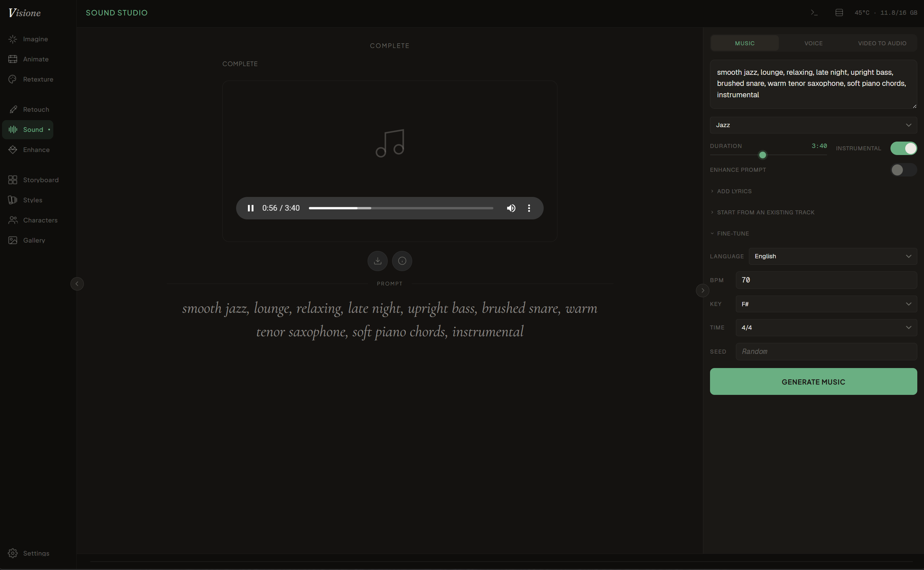Switch to the Voice tab
This screenshot has height=570, width=924.
point(813,43)
